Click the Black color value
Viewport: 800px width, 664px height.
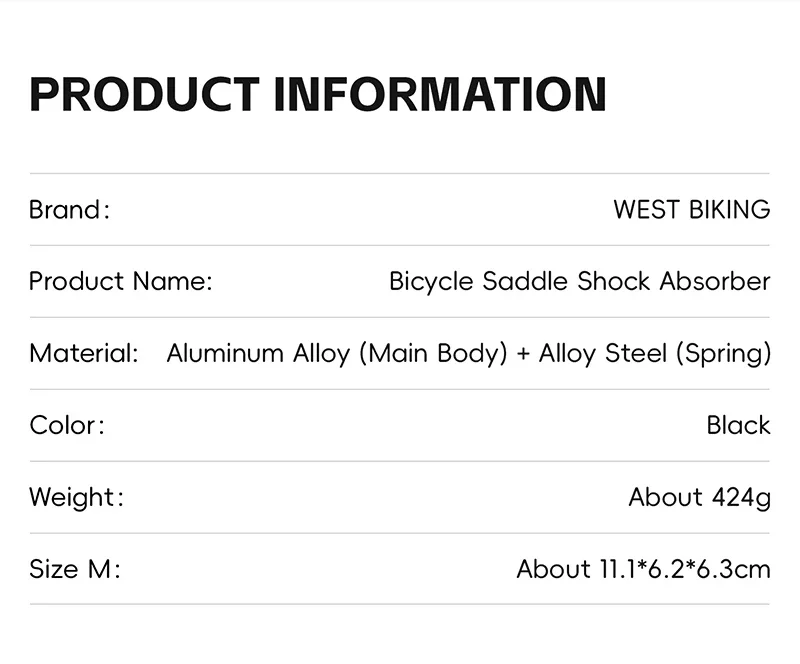click(x=738, y=425)
